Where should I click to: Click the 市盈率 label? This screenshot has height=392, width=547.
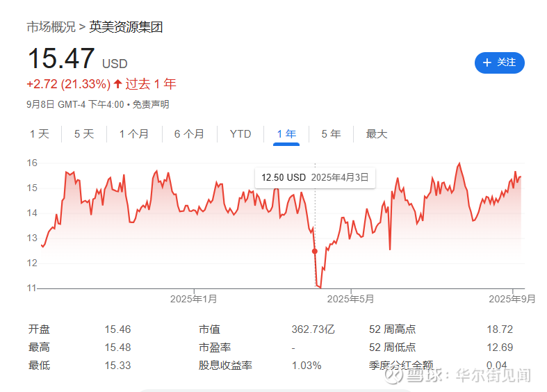point(215,348)
